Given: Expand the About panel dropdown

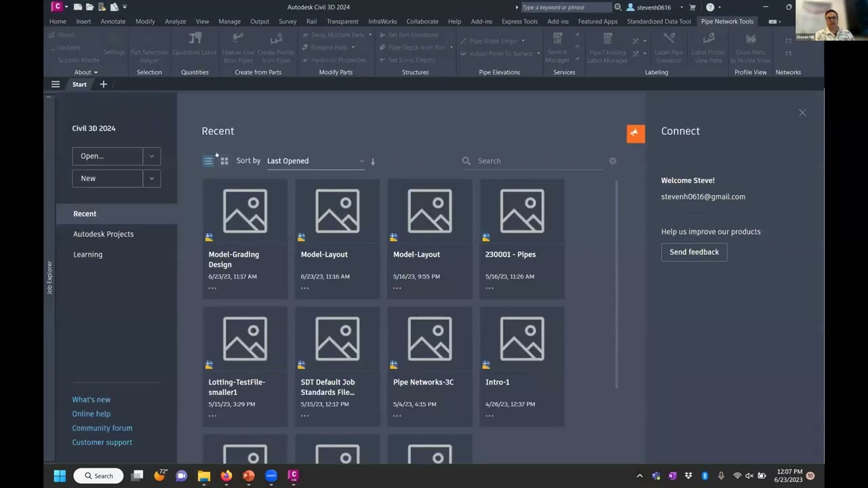Looking at the screenshot, I should pos(85,72).
